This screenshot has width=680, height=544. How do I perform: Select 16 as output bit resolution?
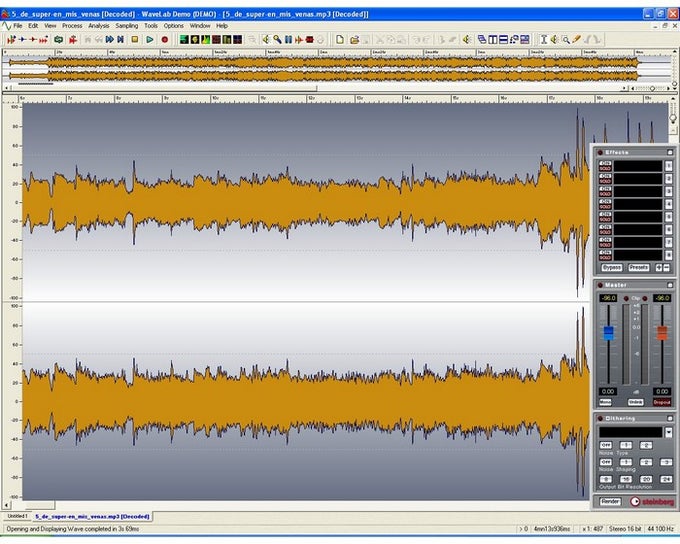coord(626,480)
